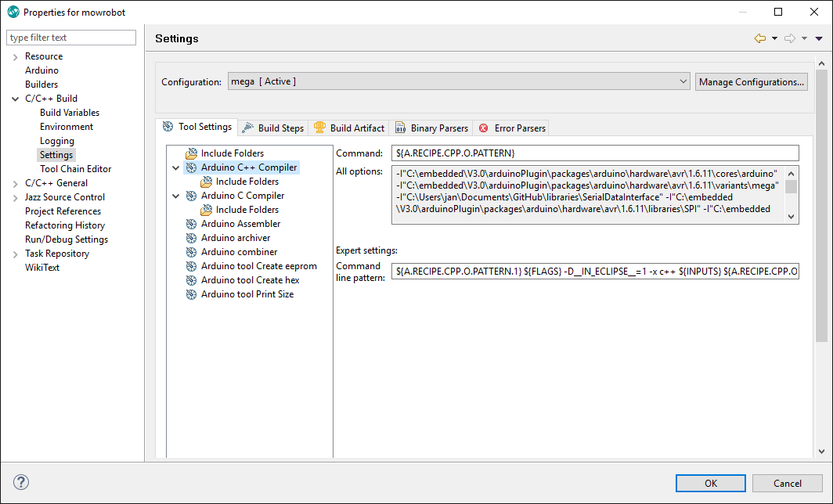Viewport: 833px width, 504px height.
Task: Click the Arduino archiver tool icon
Action: [191, 238]
